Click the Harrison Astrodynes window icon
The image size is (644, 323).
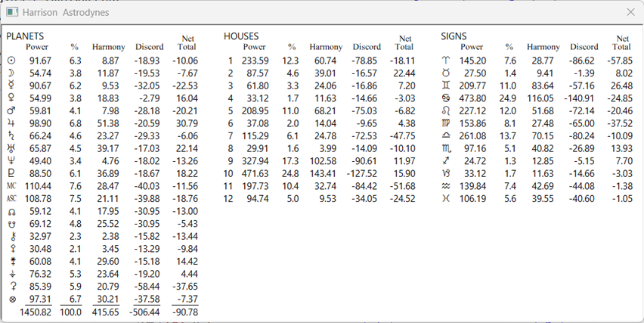12,12
